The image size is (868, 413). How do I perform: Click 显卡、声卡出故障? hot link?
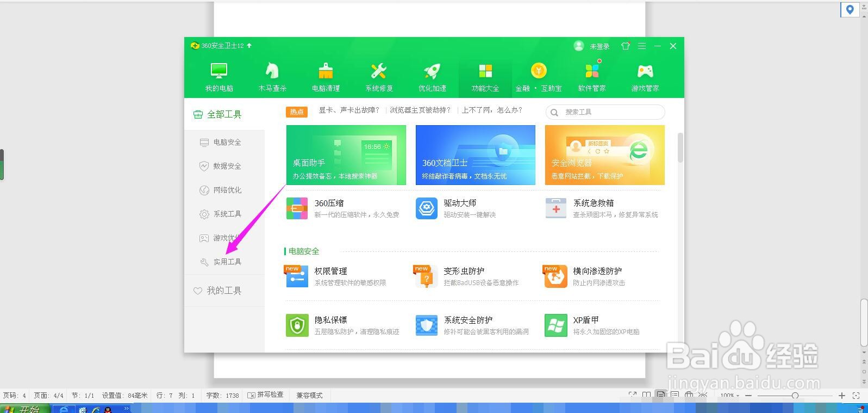[349, 110]
